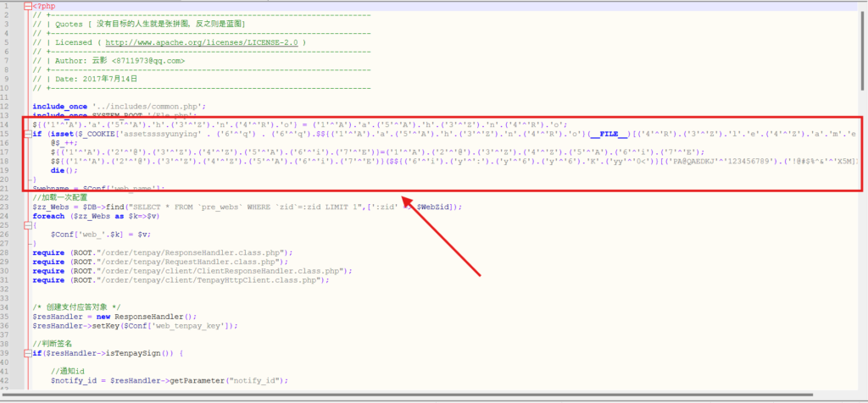This screenshot has width=868, height=403.
Task: Click line number 21 in the gutter
Action: [12, 187]
